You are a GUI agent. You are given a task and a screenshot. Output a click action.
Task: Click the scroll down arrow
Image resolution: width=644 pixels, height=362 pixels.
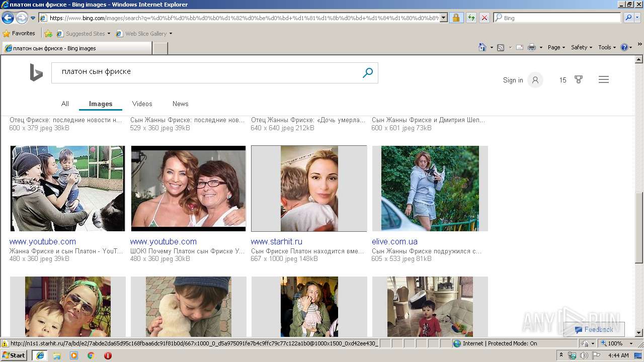point(639,333)
